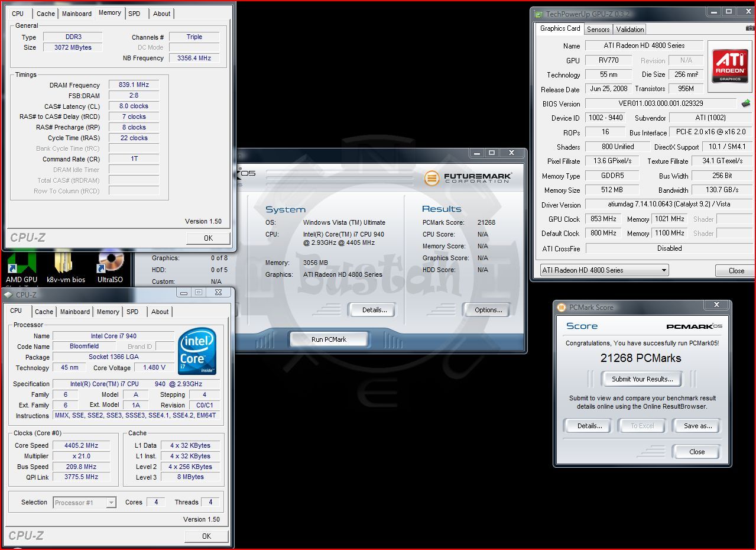
Task: Click Bus Interface PCI-E 2.0 x16 value
Action: pos(711,132)
